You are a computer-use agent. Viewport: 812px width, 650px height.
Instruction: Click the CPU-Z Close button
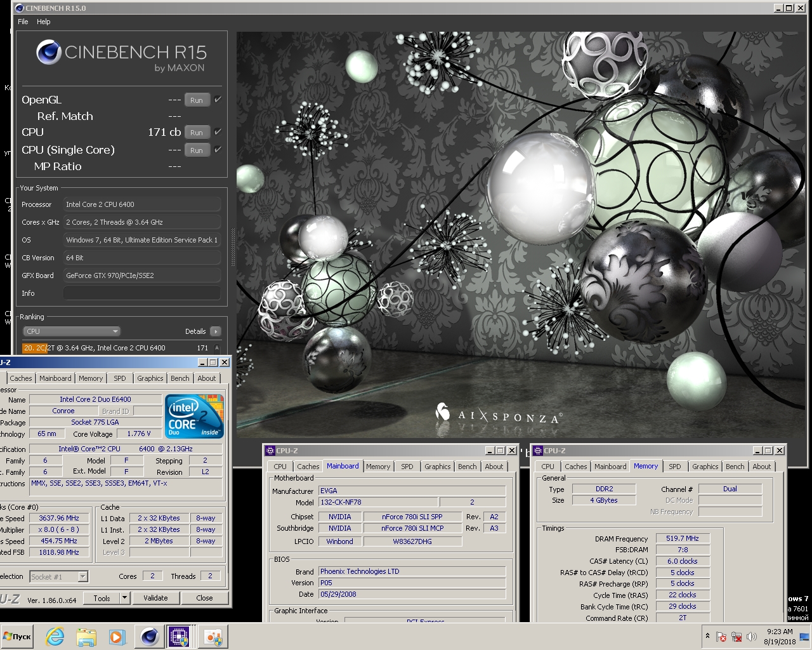pos(204,598)
